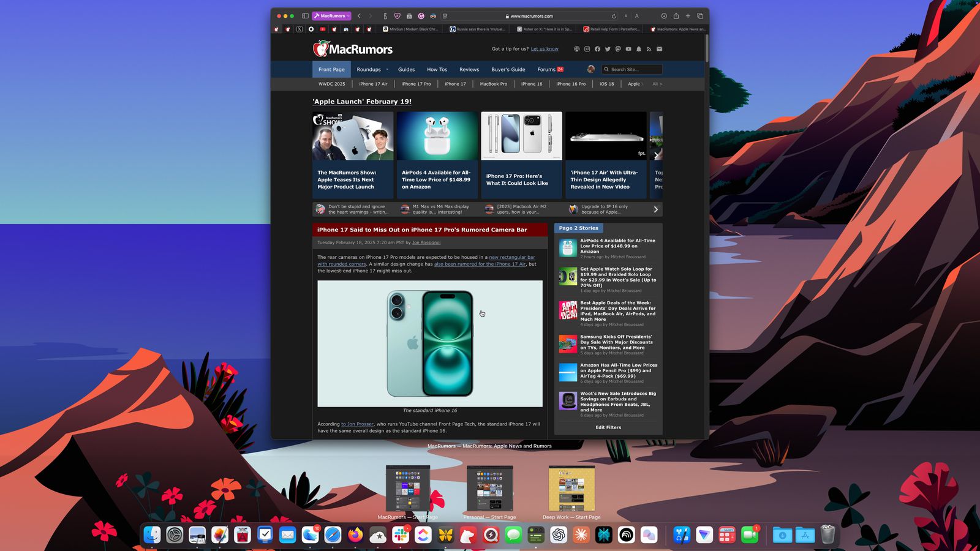The width and height of the screenshot is (980, 551).
Task: Click inside the Search Site field
Action: pos(633,69)
